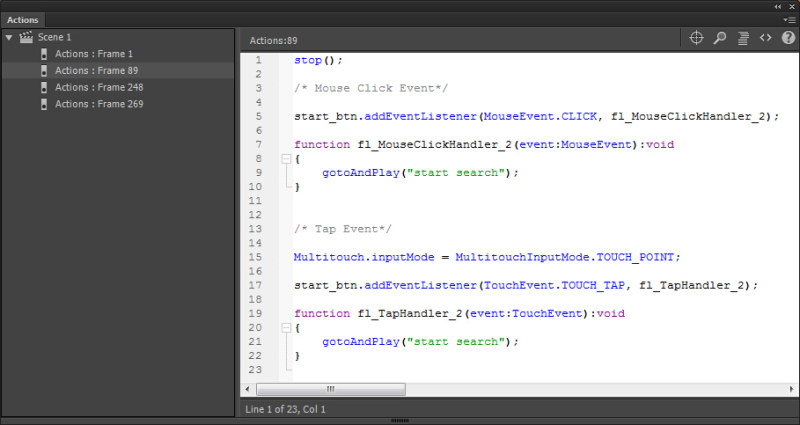Open Actions : Frame 248 script
The height and width of the screenshot is (425, 800).
click(99, 87)
